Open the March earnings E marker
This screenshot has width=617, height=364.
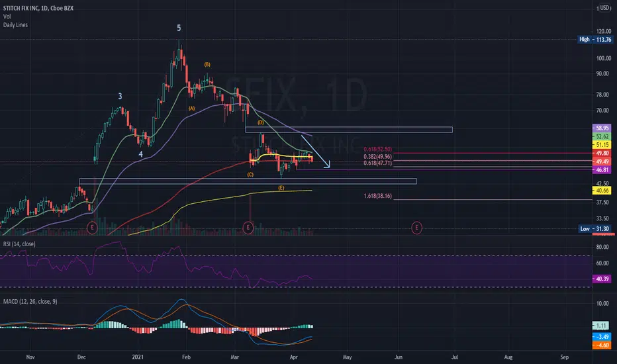[248, 228]
